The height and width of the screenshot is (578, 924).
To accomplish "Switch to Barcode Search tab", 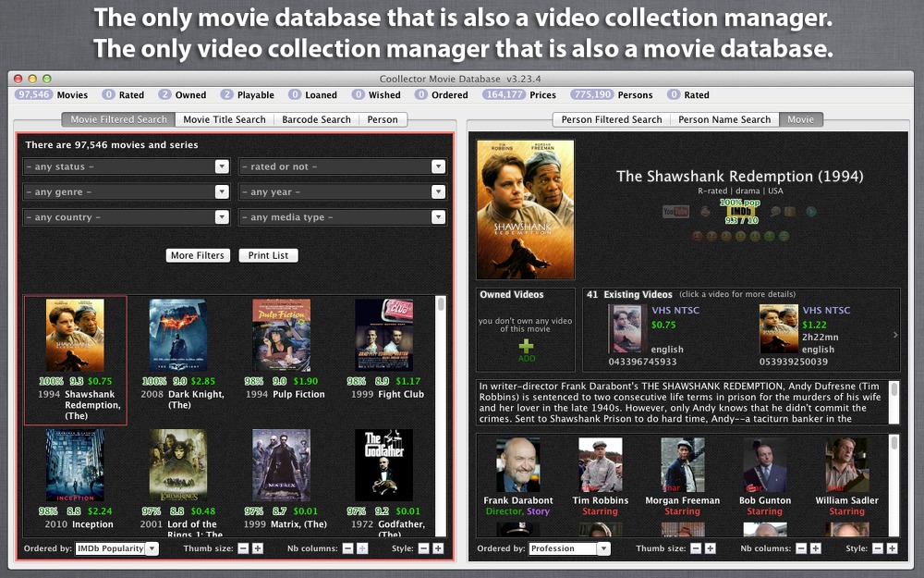I will (316, 119).
